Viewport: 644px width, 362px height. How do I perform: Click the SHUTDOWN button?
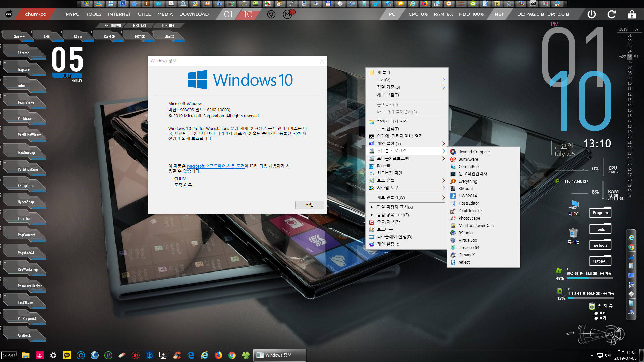112,26
